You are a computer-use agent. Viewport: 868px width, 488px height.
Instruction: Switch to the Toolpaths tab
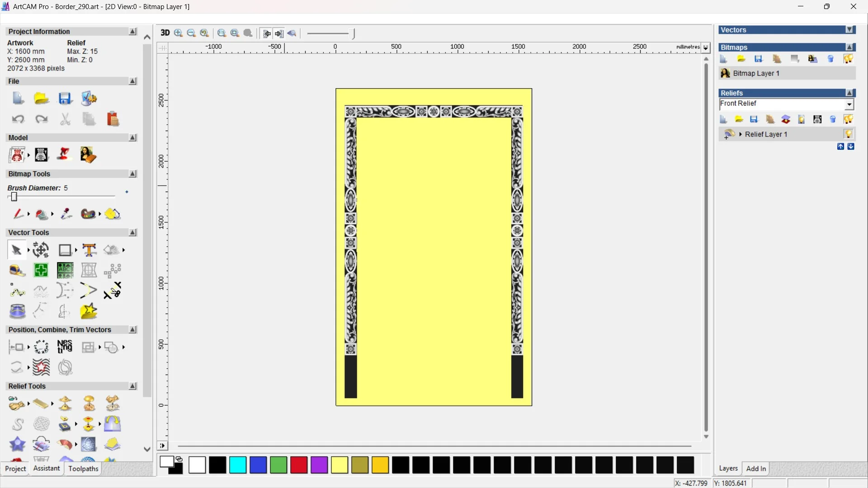83,469
